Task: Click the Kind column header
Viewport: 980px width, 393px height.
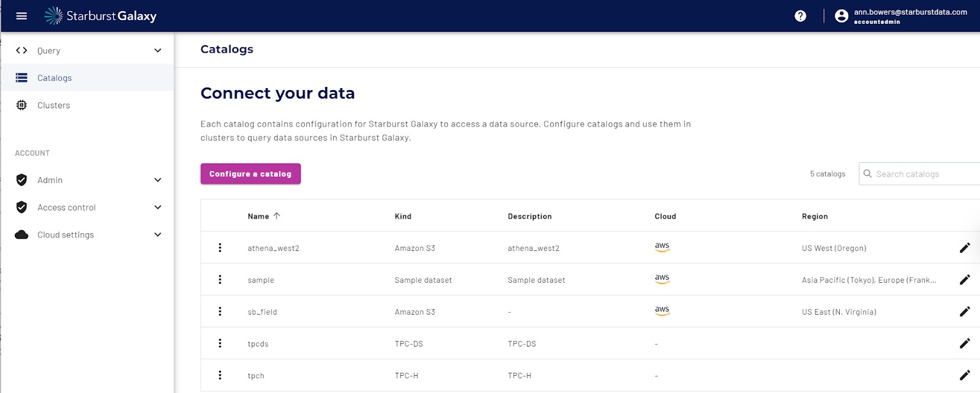Action: 403,216
